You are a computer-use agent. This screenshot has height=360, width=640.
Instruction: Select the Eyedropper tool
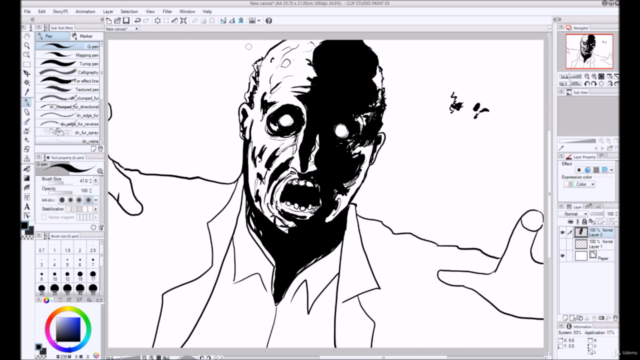[27, 92]
